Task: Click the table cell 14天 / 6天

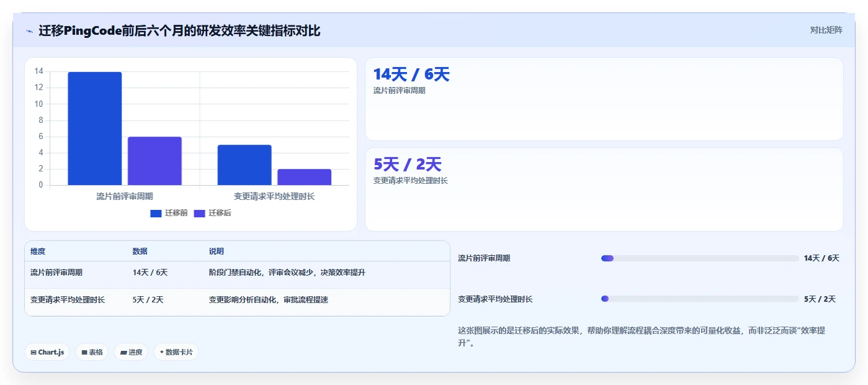Action: click(x=150, y=273)
